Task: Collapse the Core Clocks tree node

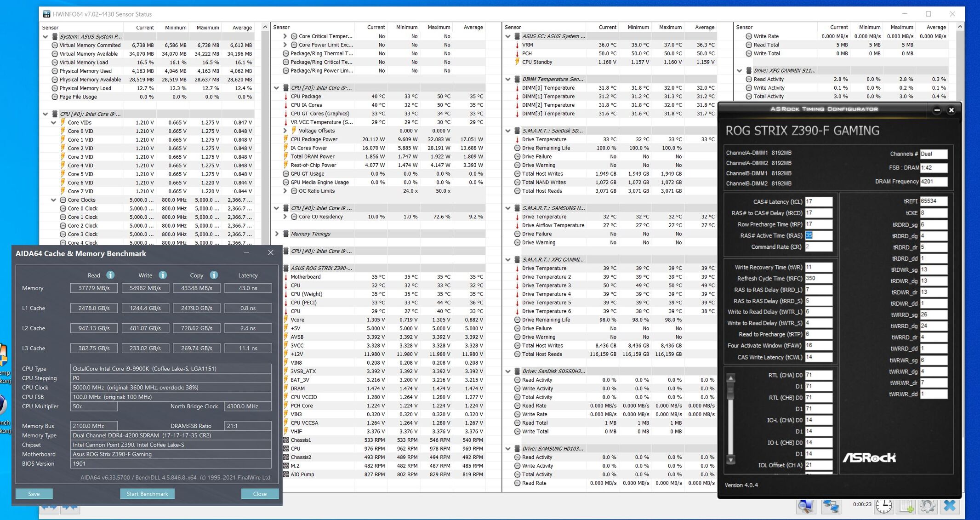Action: (54, 200)
